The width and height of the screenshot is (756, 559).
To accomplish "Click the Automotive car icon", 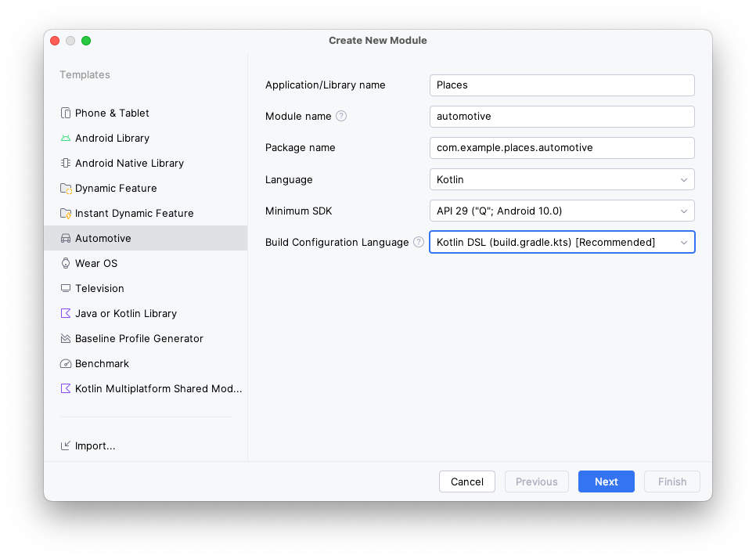I will pos(65,238).
